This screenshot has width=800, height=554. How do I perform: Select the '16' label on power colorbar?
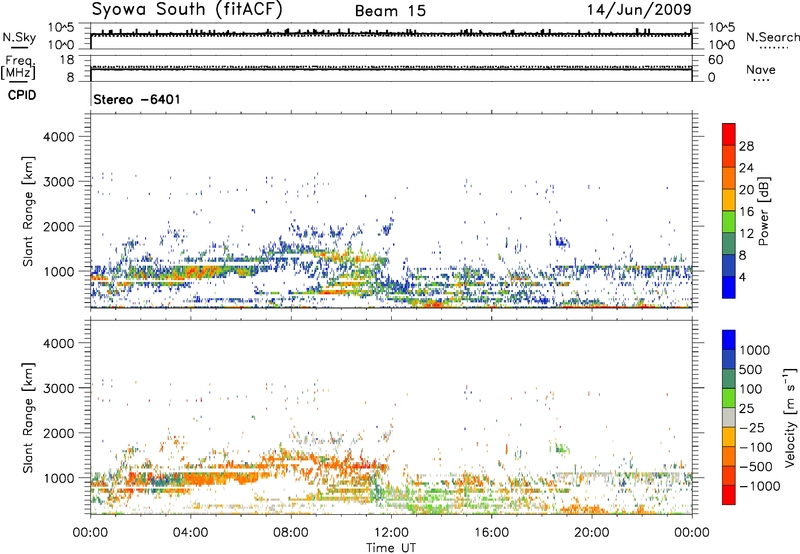click(x=746, y=212)
